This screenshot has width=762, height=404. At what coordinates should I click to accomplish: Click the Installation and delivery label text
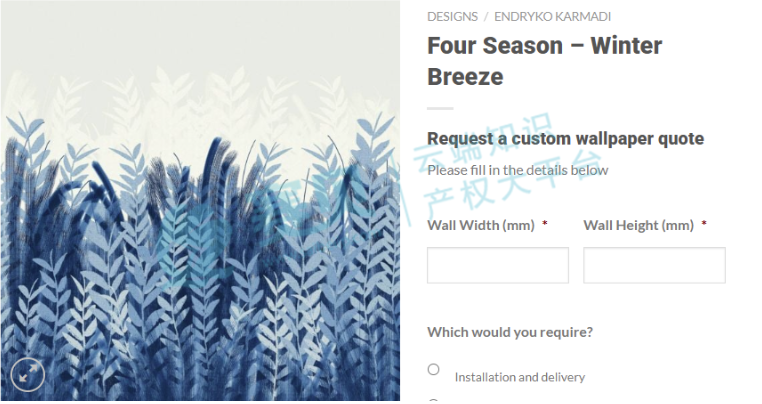[x=519, y=377]
